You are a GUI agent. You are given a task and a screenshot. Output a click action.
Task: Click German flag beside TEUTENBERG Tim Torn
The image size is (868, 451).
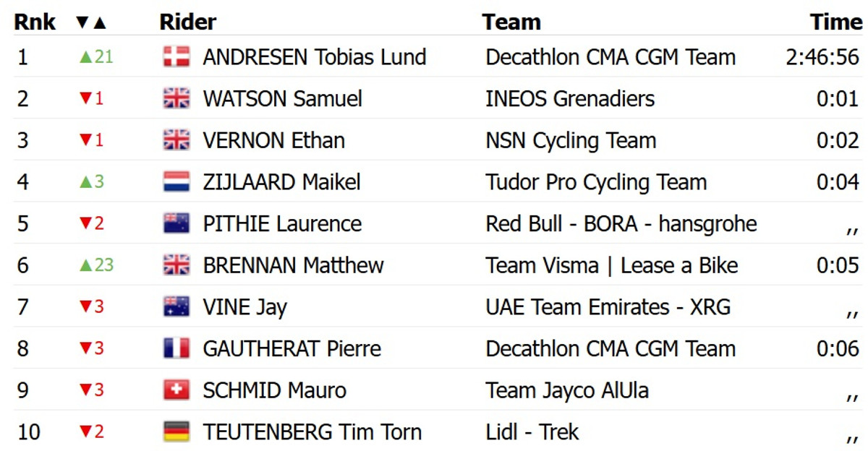click(x=176, y=432)
